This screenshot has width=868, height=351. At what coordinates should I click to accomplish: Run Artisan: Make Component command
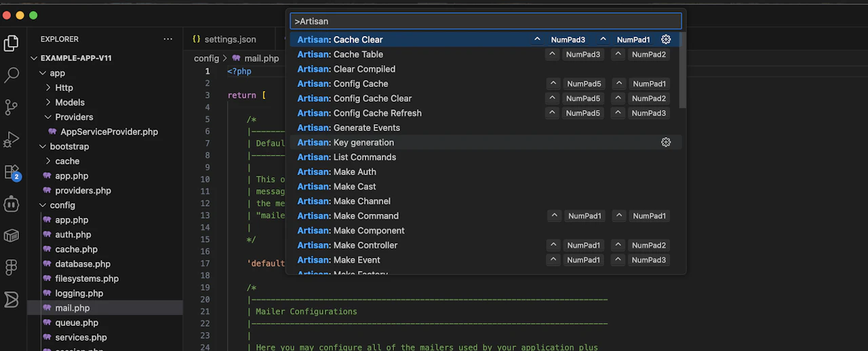point(486,230)
